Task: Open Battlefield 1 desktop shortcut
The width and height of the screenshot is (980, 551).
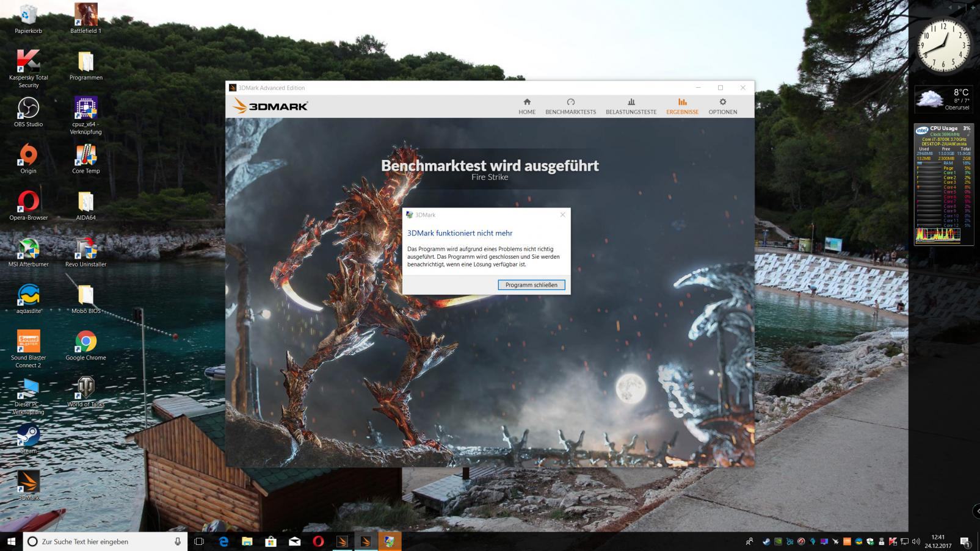Action: click(x=85, y=18)
